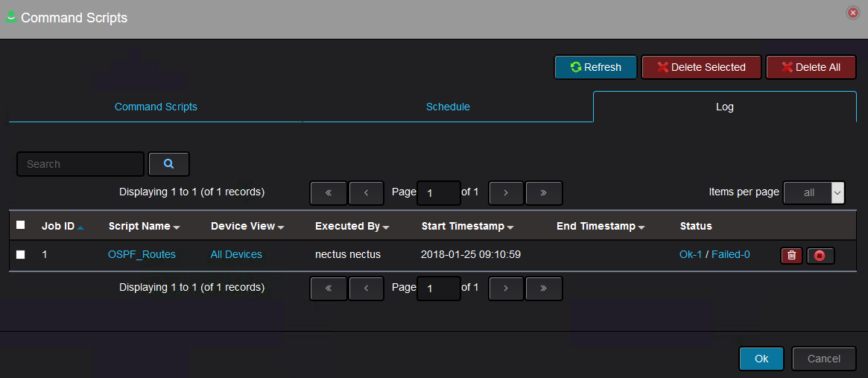
Task: Switch to the Schedule tab
Action: (448, 107)
